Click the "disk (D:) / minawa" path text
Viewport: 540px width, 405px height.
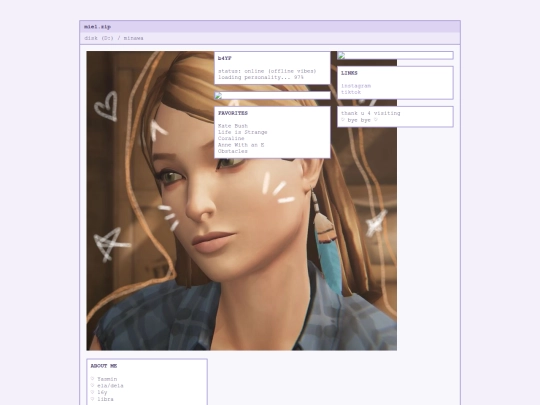114,38
